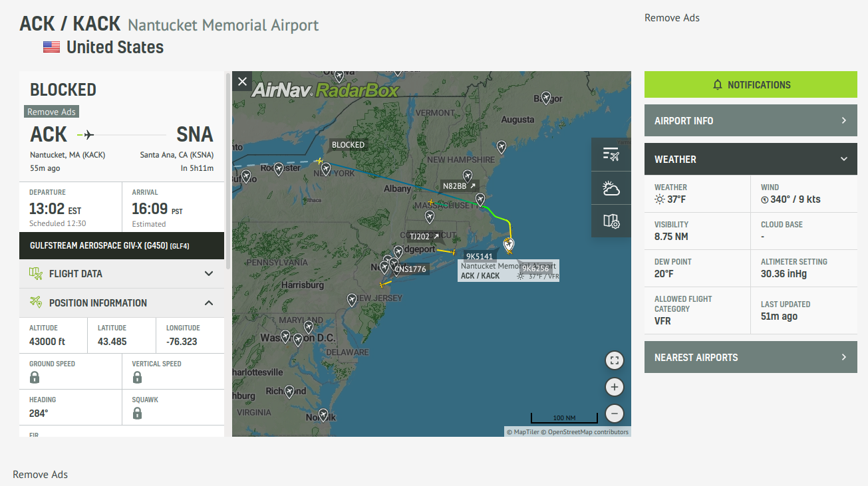Select the Maryland airport marker near Baltimore
This screenshot has height=486, width=868.
click(309, 327)
